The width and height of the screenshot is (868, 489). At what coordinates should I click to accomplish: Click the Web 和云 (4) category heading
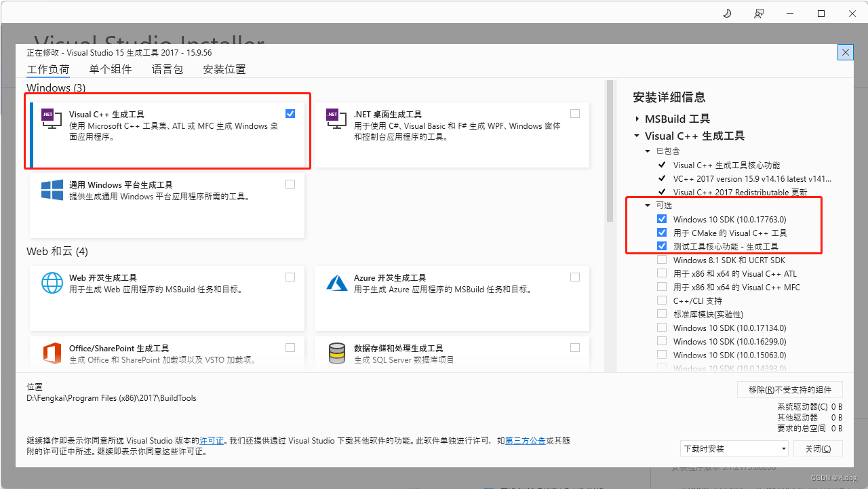pos(58,252)
